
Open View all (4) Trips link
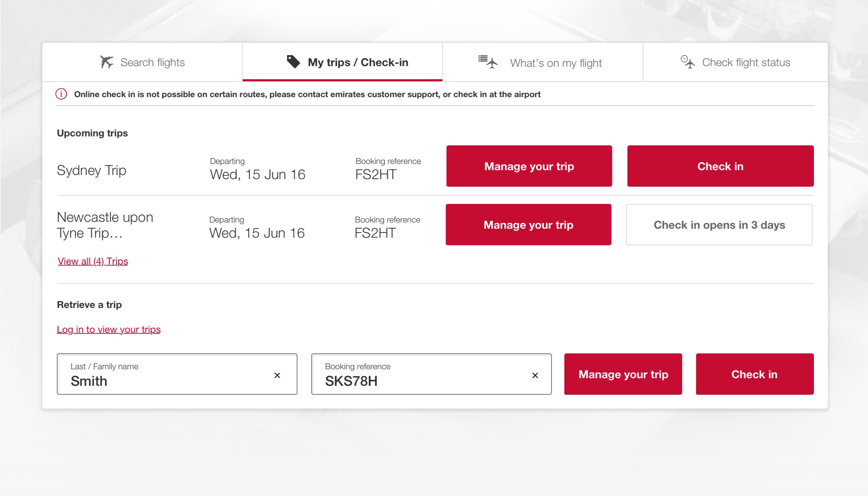click(x=93, y=261)
